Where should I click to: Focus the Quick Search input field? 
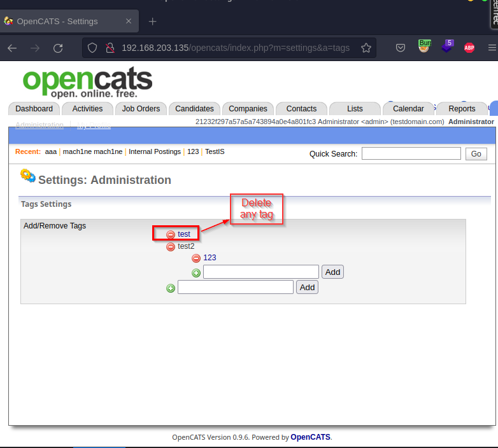click(x=411, y=153)
